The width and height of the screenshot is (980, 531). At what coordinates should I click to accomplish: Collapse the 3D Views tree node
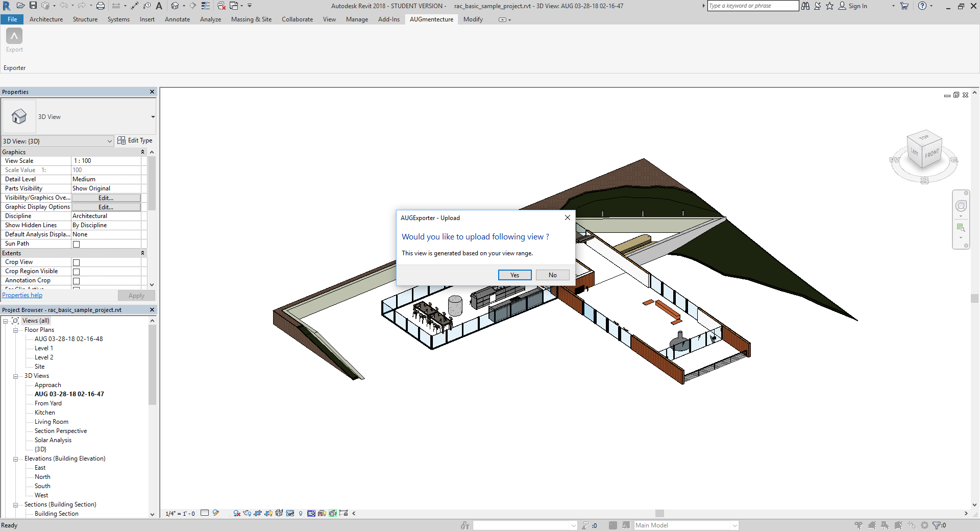click(16, 376)
